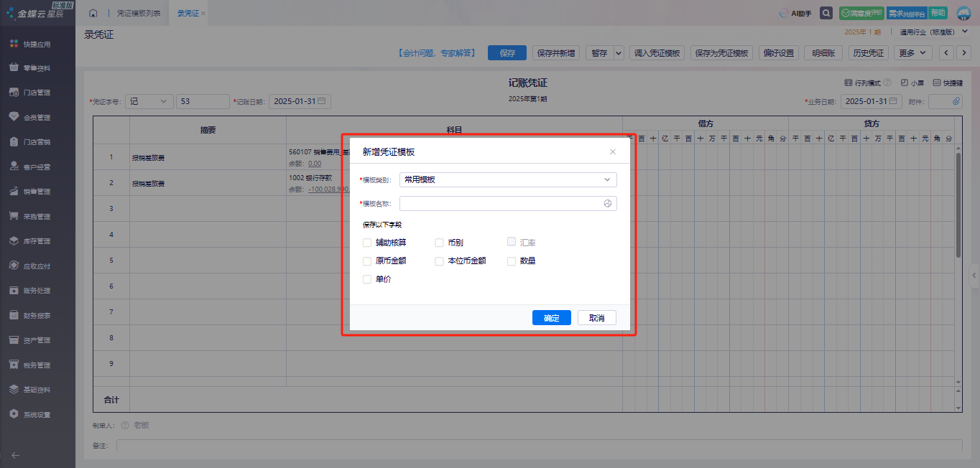This screenshot has height=468, width=980.
Task: Enable the 辅助核算 checkbox
Action: point(367,243)
